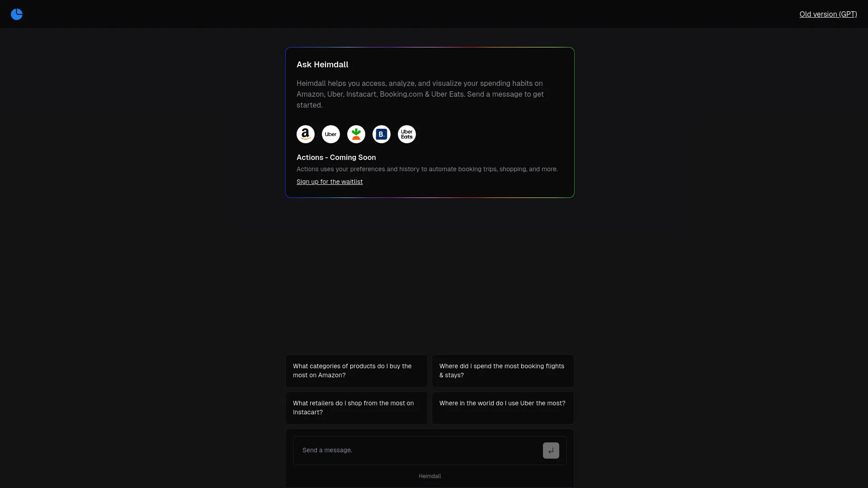Click Old version (GPT) toggle

point(828,14)
